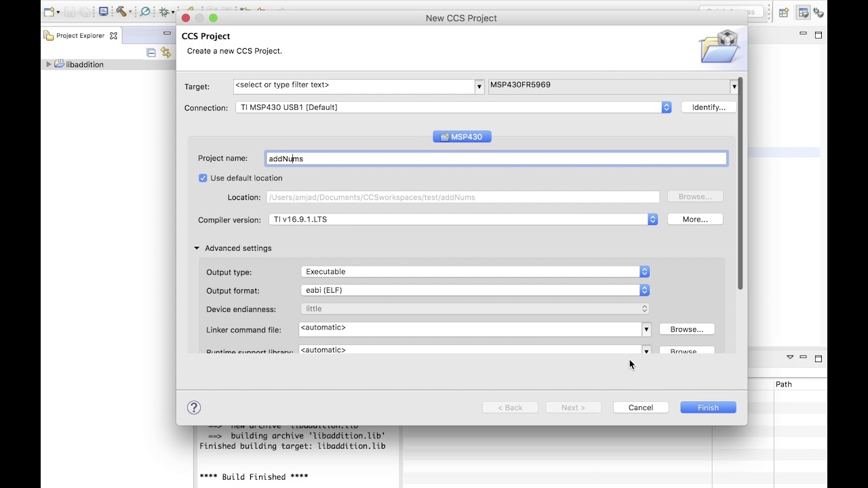
Task: Maximize the bottom Problems panel
Action: [x=818, y=358]
